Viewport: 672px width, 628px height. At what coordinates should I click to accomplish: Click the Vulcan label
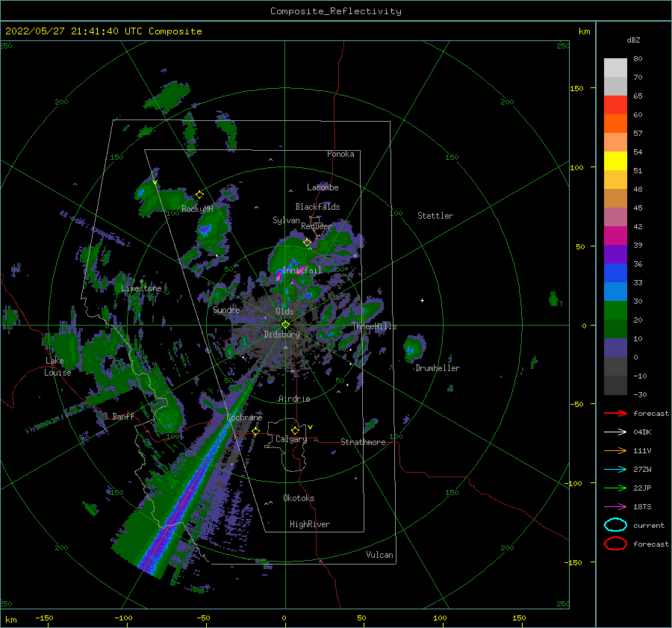click(x=380, y=555)
